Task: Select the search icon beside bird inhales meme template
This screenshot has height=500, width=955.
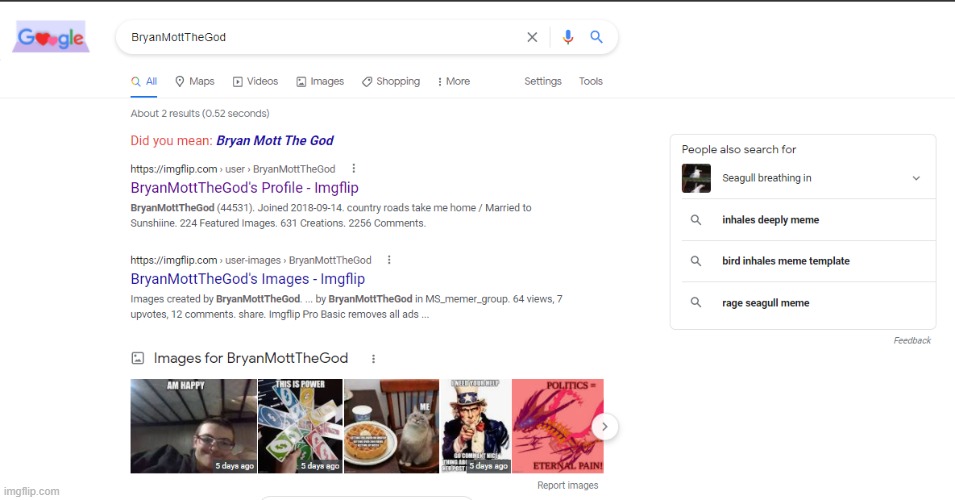Action: [696, 261]
